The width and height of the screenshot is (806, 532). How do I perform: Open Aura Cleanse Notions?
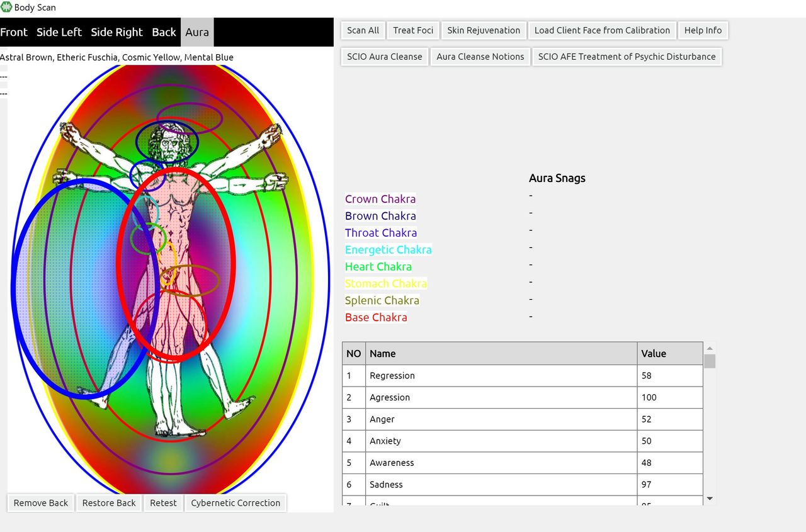[x=480, y=57]
